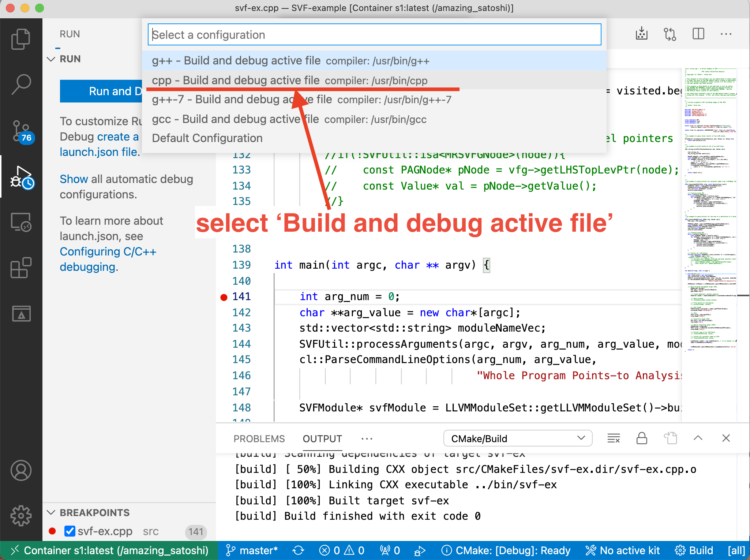Open create a launch.json file link
Screen dimensions: 750x560
coord(100,144)
